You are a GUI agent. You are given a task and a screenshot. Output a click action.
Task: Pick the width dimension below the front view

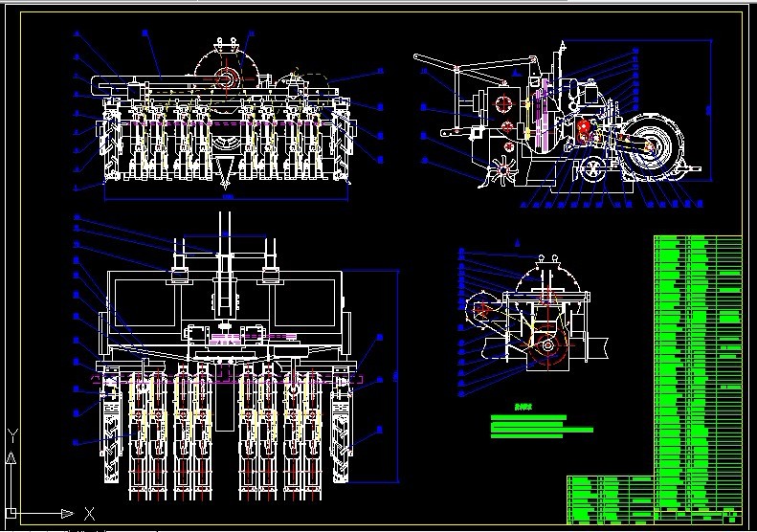(x=226, y=197)
